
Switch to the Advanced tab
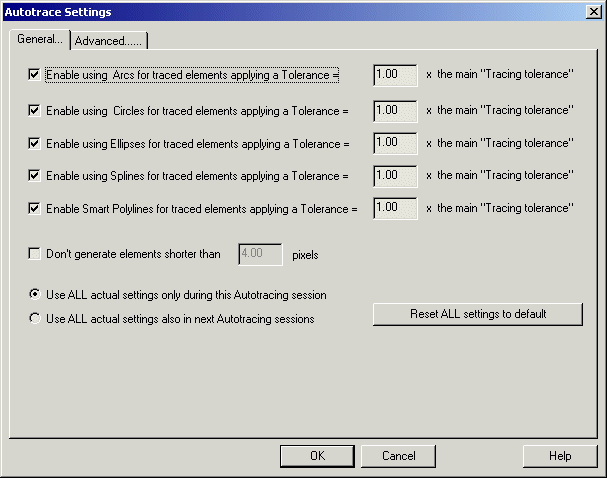point(109,40)
